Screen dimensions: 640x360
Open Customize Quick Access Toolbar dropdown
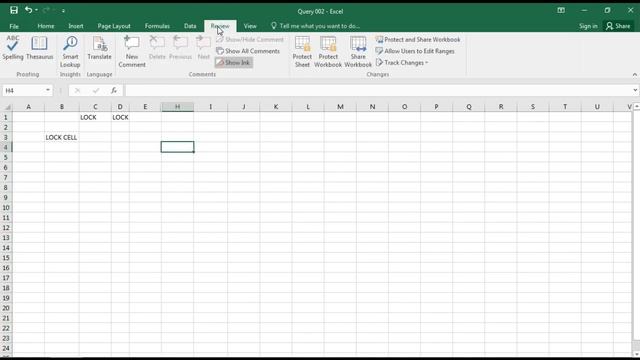point(63,11)
